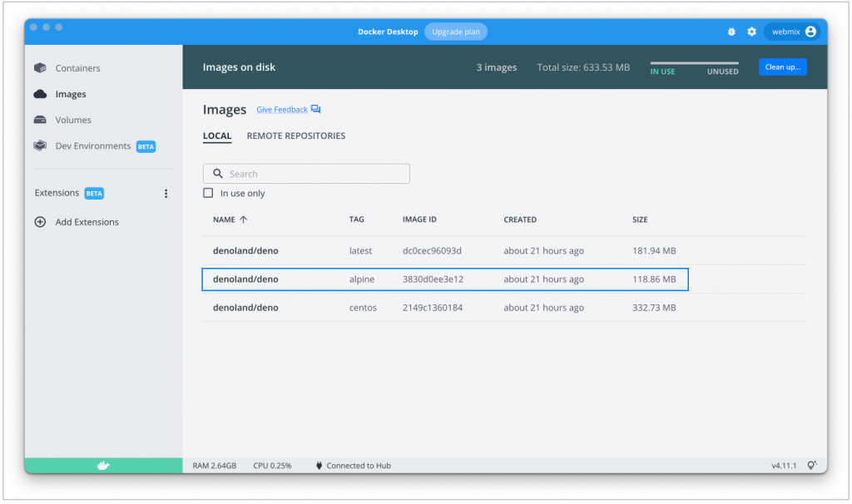The width and height of the screenshot is (852, 504).
Task: Enable the In use only checkbox
Action: (208, 193)
